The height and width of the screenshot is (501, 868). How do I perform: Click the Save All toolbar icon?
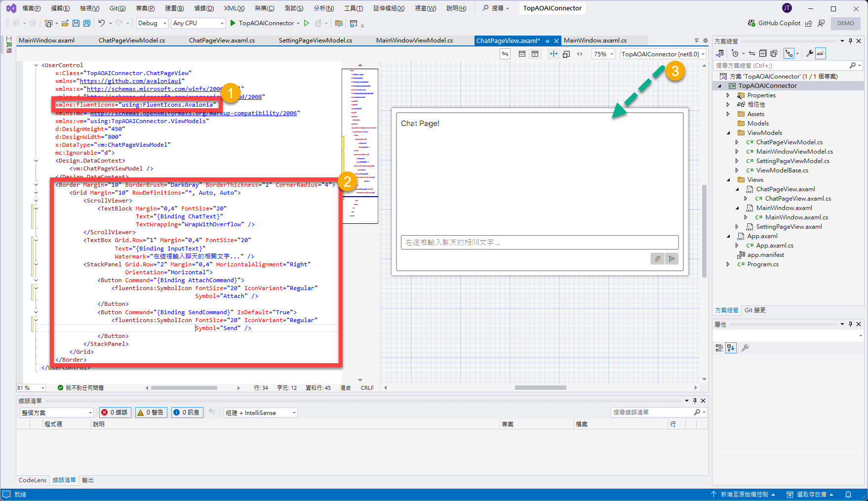(x=87, y=23)
